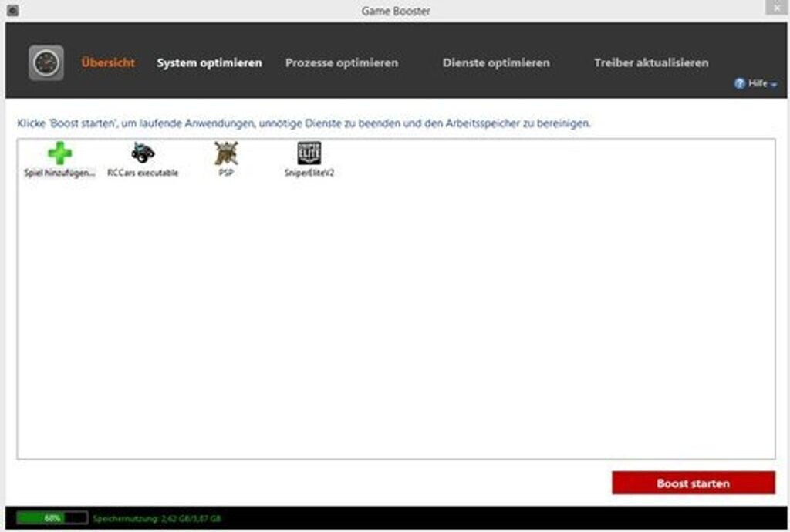The image size is (790, 532).
Task: Go to the Prozesse optimieren tab
Action: click(x=342, y=63)
